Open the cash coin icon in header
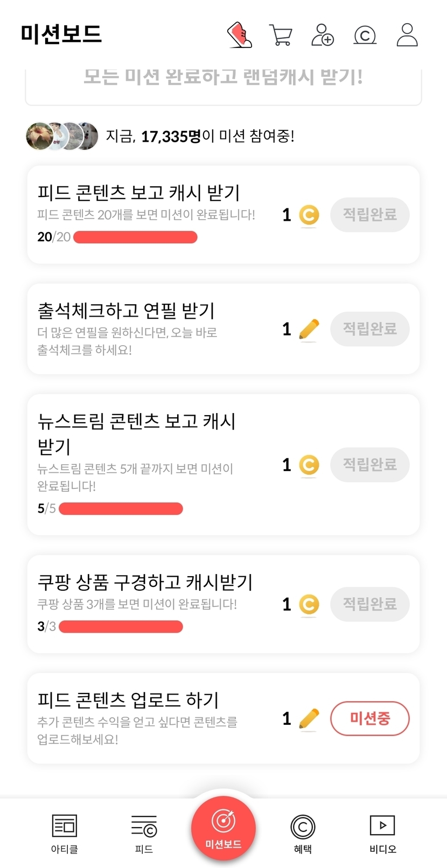This screenshot has width=447, height=868. click(365, 36)
